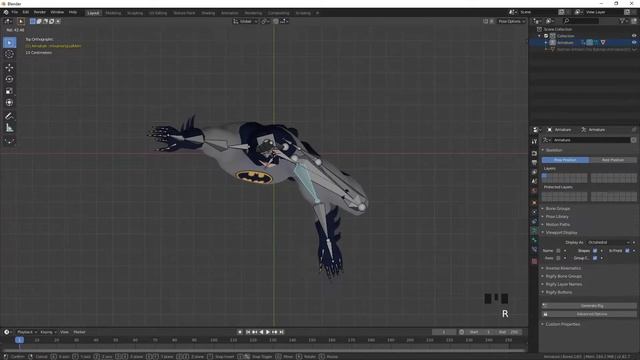The height and width of the screenshot is (360, 640).
Task: Open the Output properties tab
Action: [534, 163]
